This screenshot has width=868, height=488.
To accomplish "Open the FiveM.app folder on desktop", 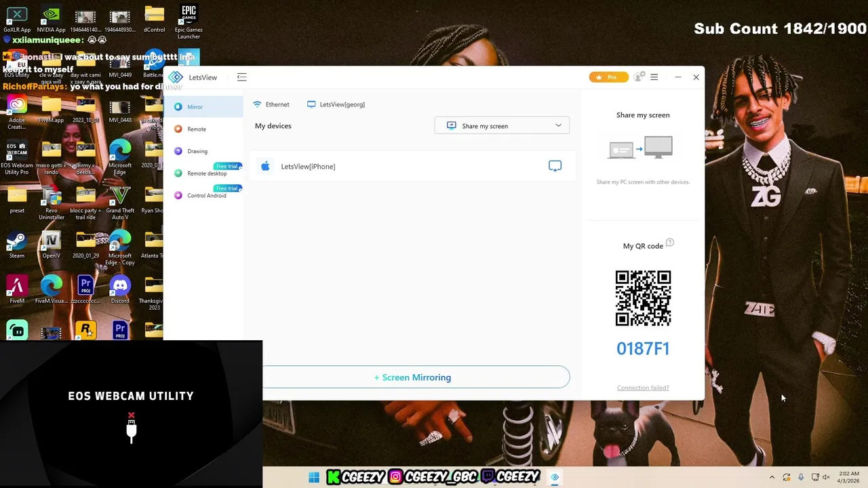I will [x=52, y=110].
